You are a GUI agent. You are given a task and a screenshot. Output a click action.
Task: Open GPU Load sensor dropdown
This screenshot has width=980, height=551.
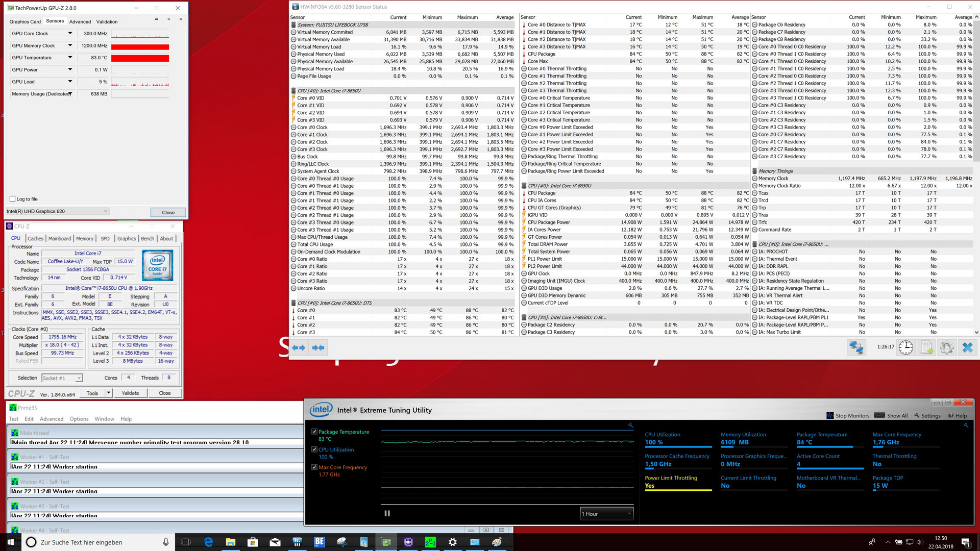coord(70,82)
